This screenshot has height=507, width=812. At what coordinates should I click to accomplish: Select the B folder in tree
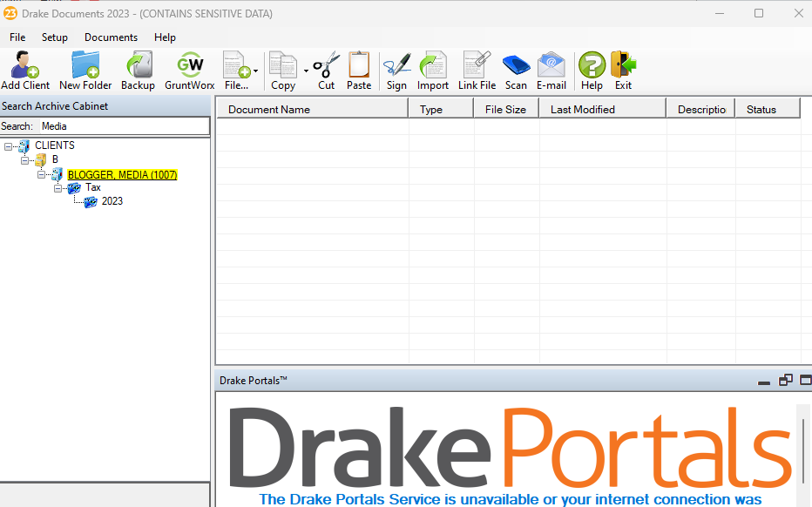click(55, 159)
